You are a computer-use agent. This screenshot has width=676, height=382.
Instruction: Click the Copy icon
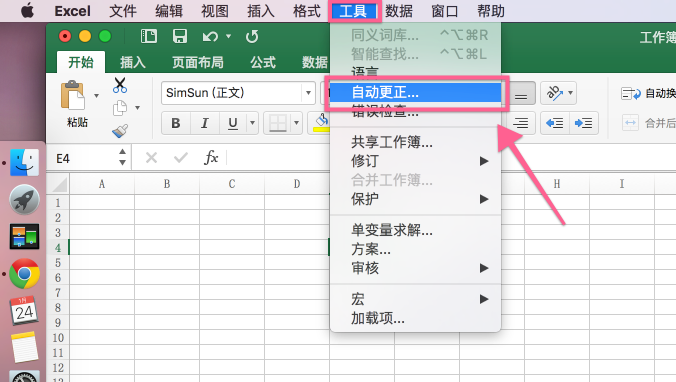tap(120, 108)
